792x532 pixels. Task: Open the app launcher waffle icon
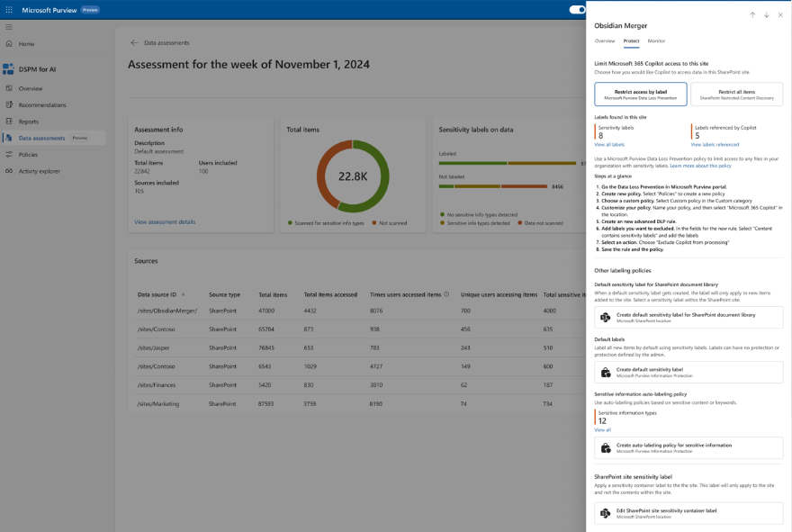tap(9, 9)
